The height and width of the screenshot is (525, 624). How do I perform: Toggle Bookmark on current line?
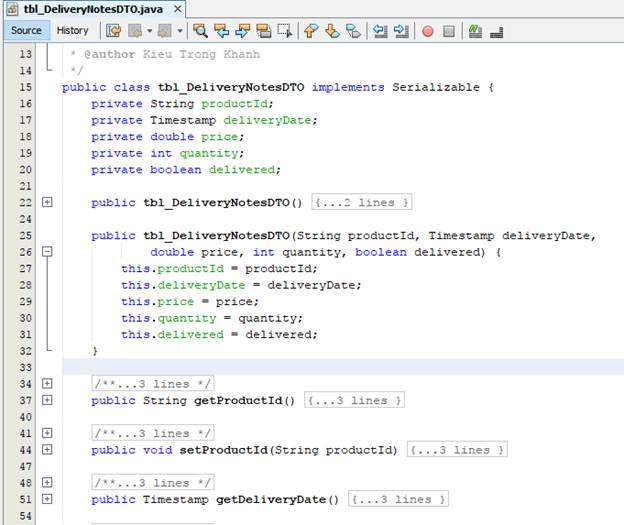tap(353, 31)
